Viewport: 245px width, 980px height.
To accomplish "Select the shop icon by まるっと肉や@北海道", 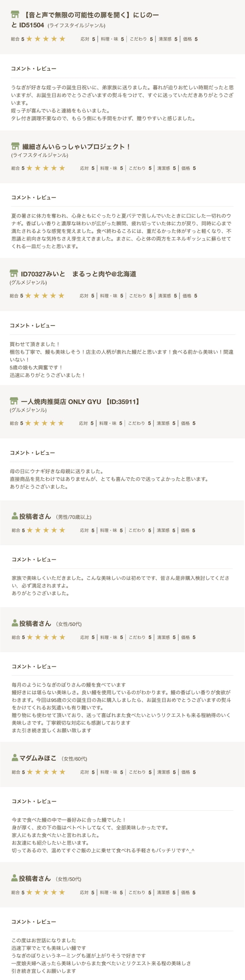I will pyautogui.click(x=14, y=273).
